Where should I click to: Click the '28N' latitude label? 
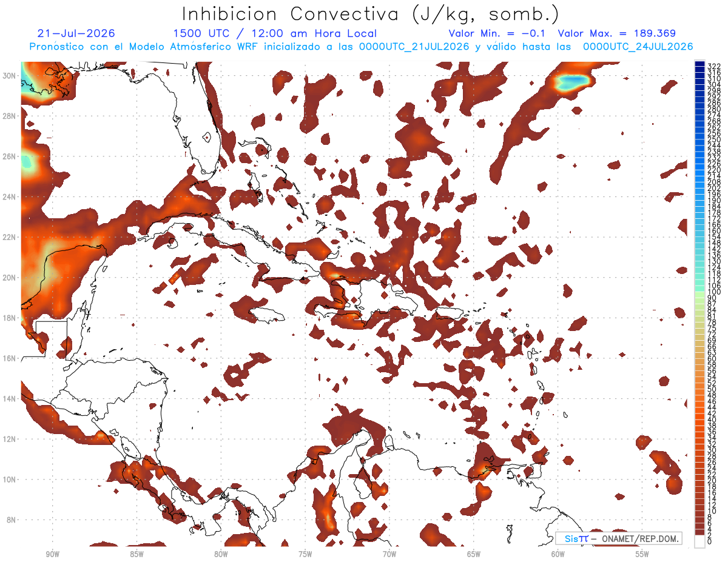pyautogui.click(x=9, y=116)
